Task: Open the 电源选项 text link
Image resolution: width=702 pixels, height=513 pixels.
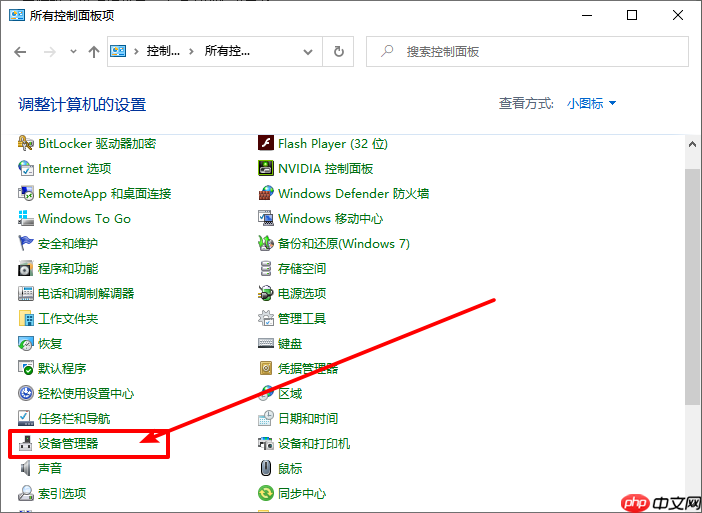Action: point(302,294)
